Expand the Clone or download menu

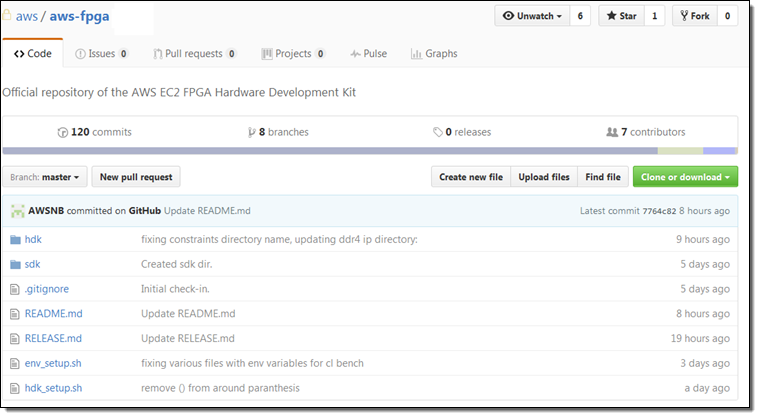pyautogui.click(x=685, y=177)
